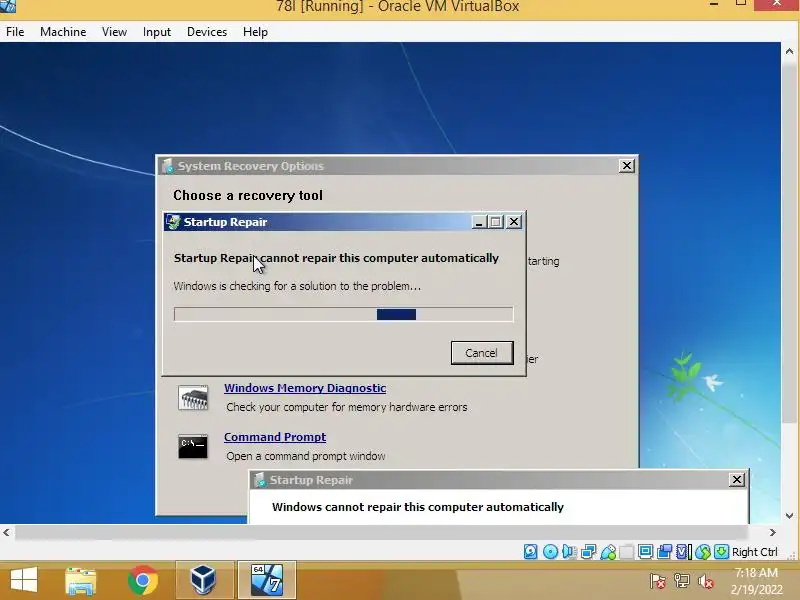The width and height of the screenshot is (800, 600).
Task: Open File Explorer from the taskbar
Action: [x=81, y=581]
